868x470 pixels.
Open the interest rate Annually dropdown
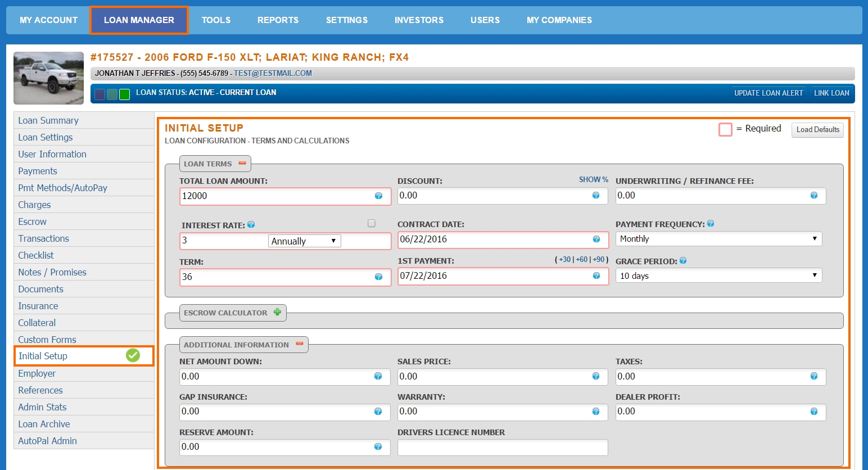tap(304, 241)
